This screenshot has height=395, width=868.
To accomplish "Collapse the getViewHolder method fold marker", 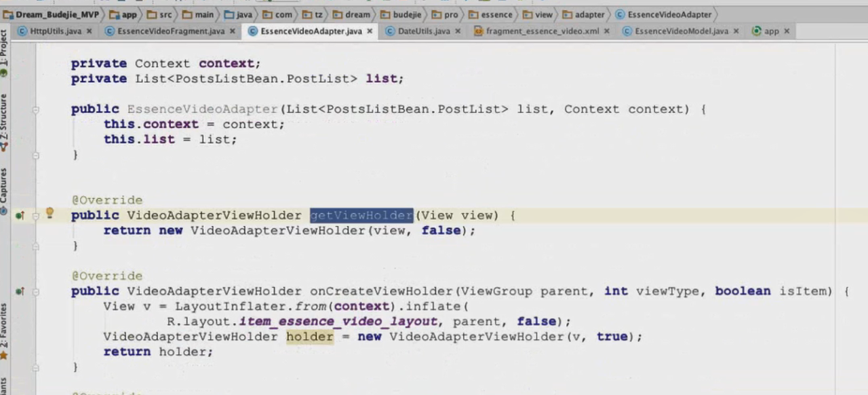I will [35, 216].
